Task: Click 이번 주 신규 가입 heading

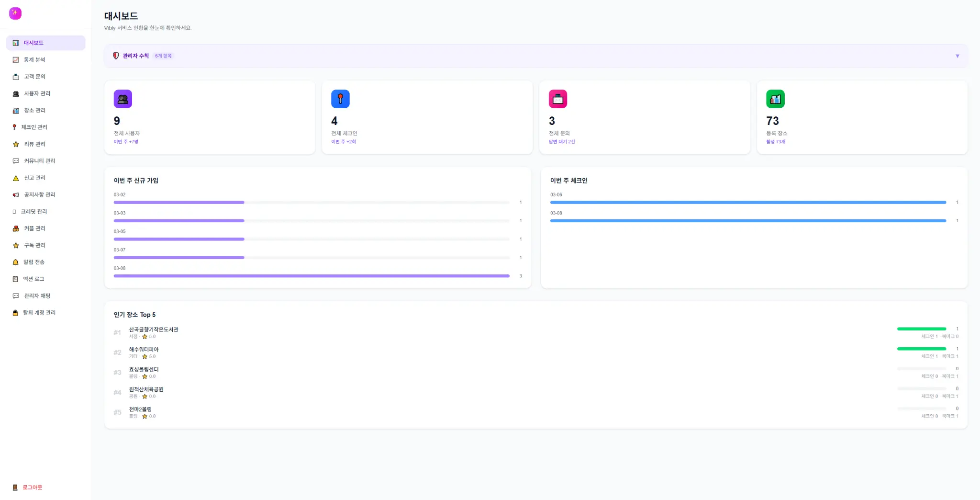Action: pyautogui.click(x=136, y=181)
